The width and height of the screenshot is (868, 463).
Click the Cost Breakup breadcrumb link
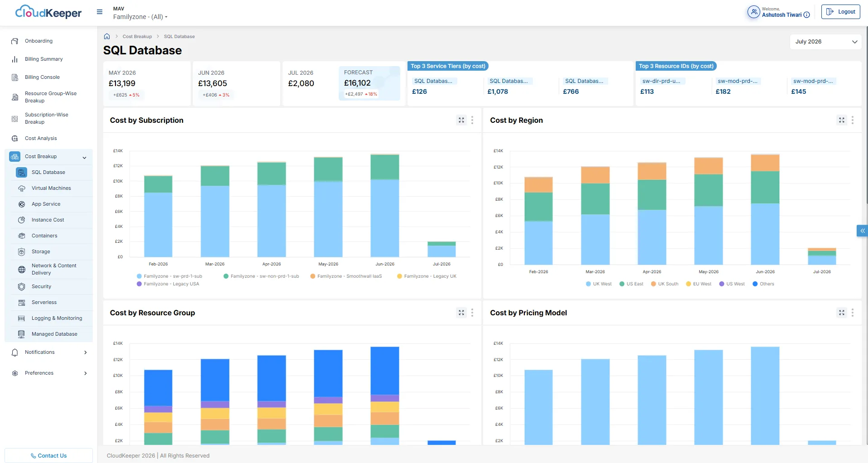[x=137, y=37]
